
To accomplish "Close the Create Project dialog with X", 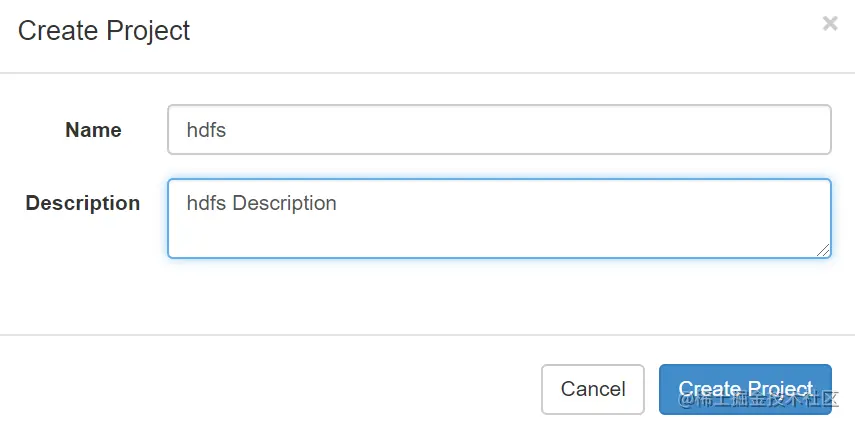I will (829, 24).
